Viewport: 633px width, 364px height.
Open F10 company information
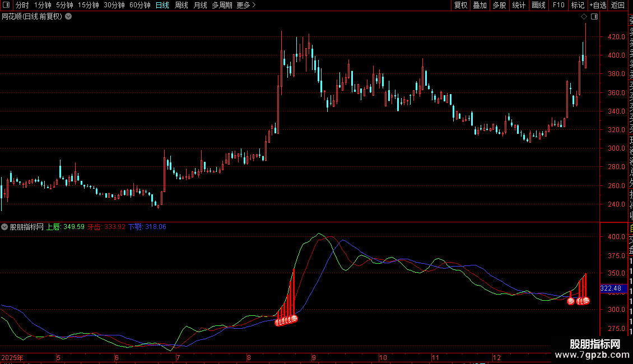(558, 5)
